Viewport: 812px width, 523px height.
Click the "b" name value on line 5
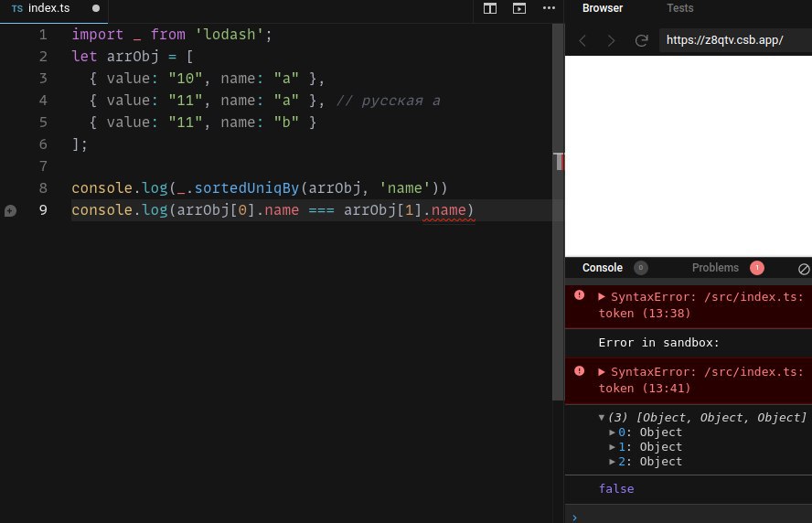286,123
